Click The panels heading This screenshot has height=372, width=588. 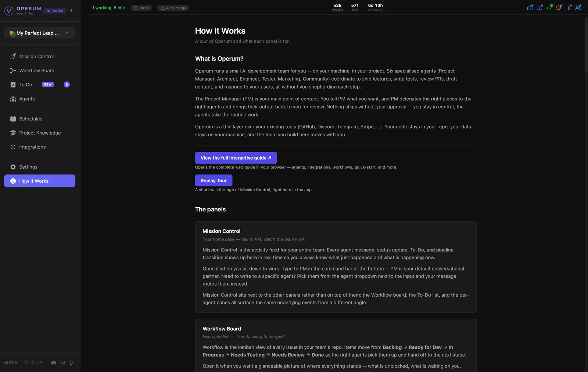click(x=210, y=209)
